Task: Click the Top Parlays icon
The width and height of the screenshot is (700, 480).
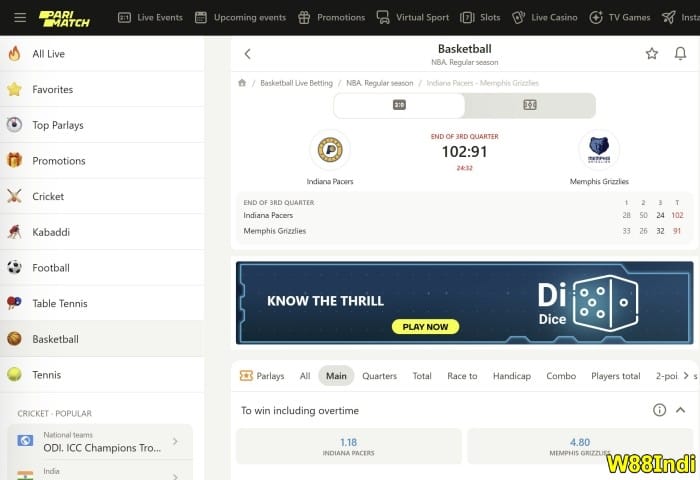Action: (14, 125)
